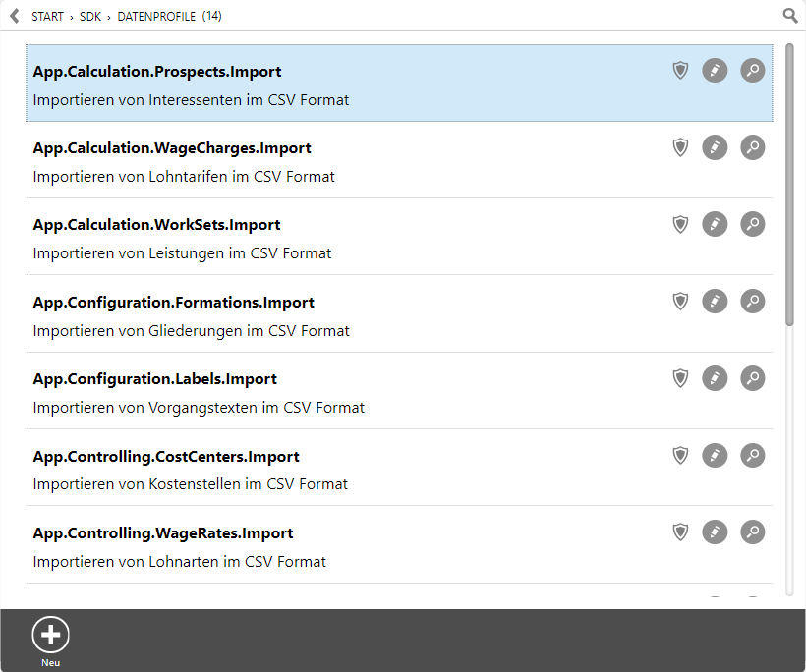Click shield icon for App.Calculation.WorkSets.Import
Viewport: 806px width, 672px height.
(x=680, y=224)
